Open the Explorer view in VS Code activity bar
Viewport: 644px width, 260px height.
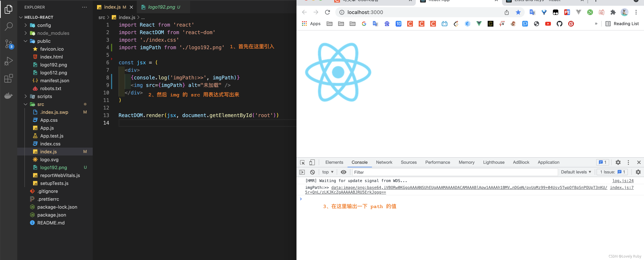coord(8,9)
